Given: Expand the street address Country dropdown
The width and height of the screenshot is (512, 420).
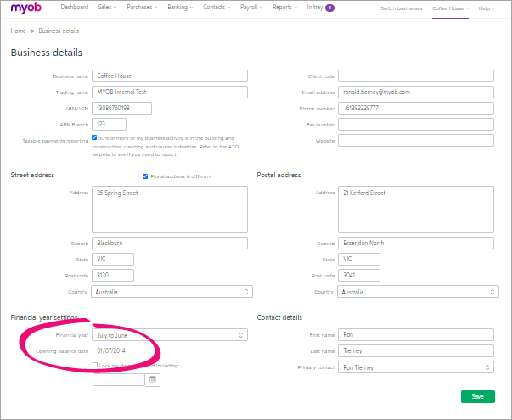Looking at the screenshot, I should (x=172, y=292).
